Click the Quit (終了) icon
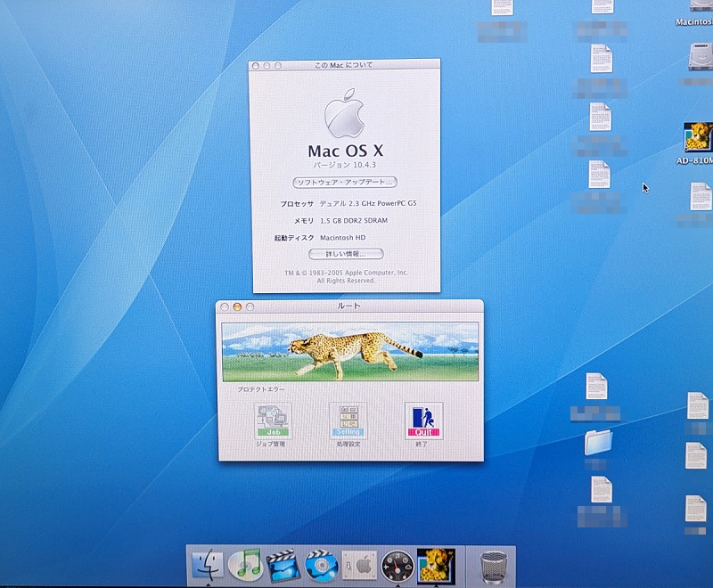 coord(423,421)
